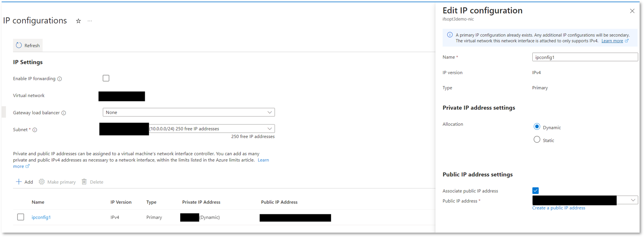Click the Type column header
The height and width of the screenshot is (237, 644).
(151, 202)
